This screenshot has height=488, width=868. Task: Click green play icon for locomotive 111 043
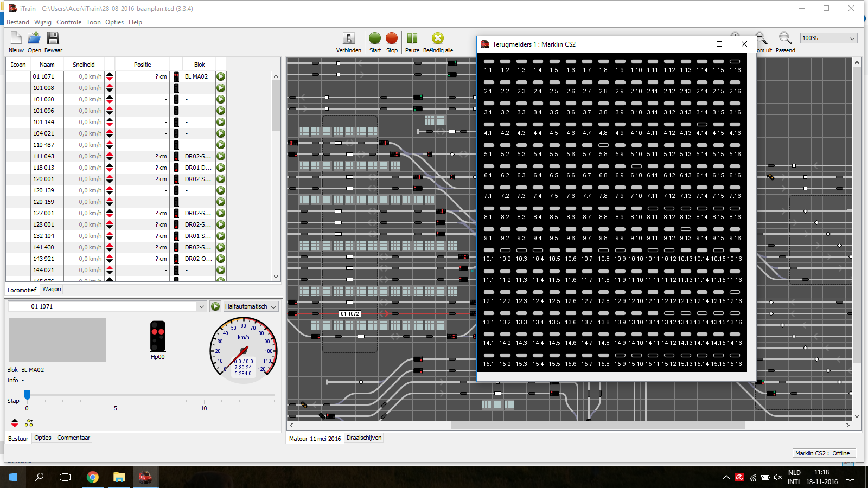pos(221,156)
